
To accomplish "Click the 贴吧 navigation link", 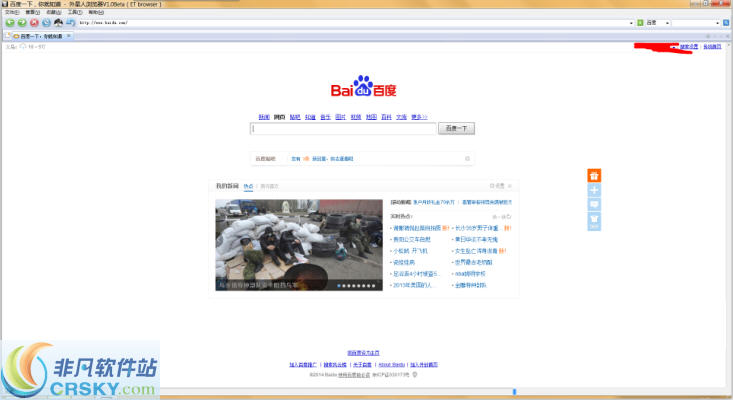I will click(295, 117).
